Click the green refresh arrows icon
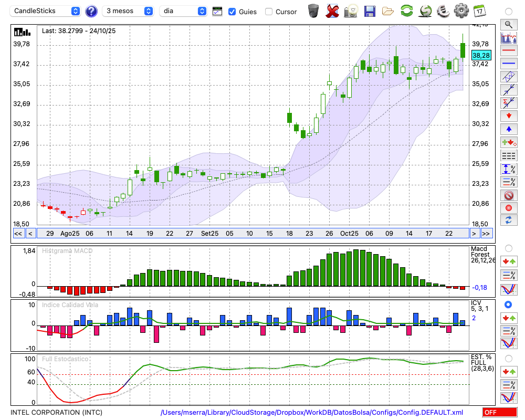525x420 pixels. (x=406, y=11)
